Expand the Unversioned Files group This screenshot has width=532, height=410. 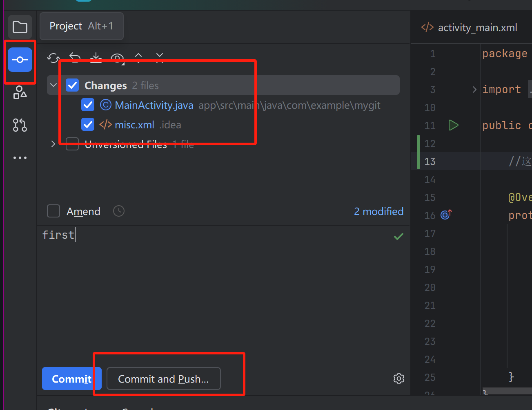(x=53, y=144)
